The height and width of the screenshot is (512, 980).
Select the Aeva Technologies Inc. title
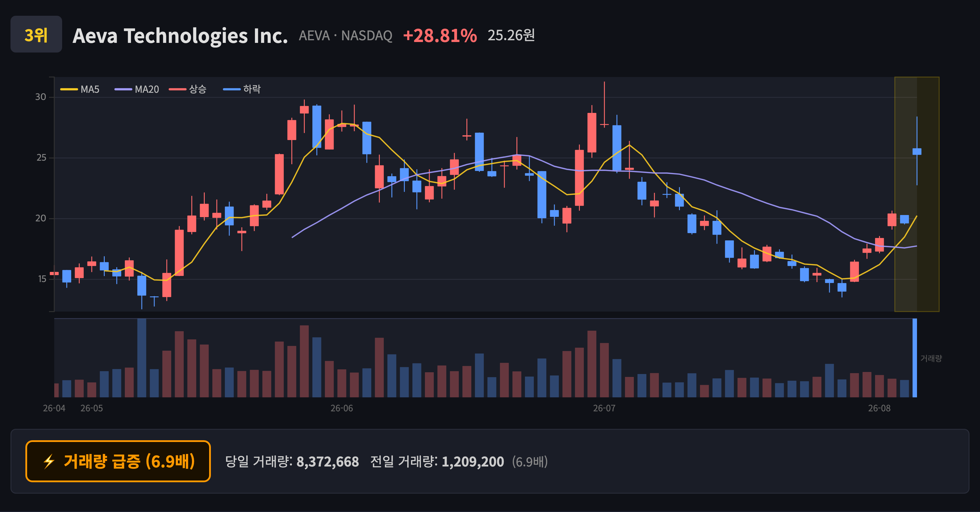(180, 36)
